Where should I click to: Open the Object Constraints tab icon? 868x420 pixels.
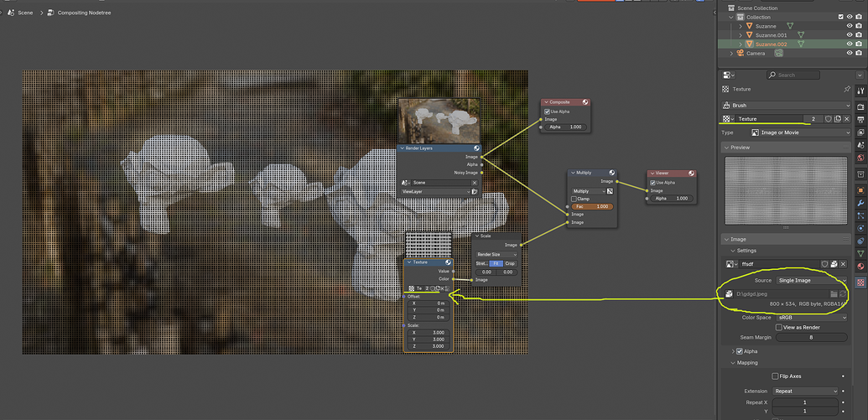click(860, 241)
